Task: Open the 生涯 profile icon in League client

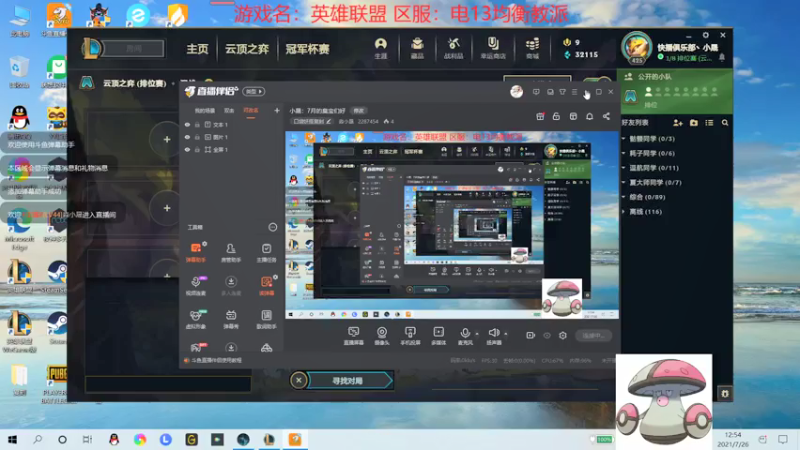Action: tap(381, 48)
